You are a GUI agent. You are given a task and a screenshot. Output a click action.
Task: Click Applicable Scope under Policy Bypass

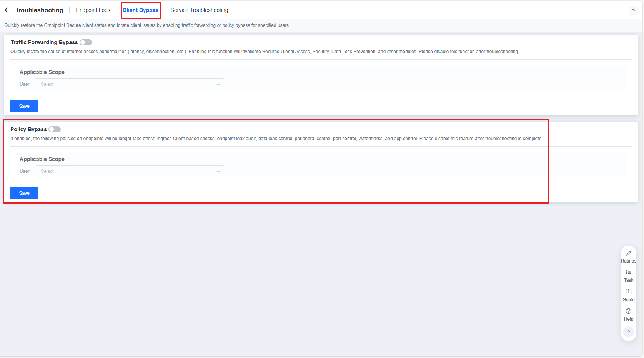coord(42,159)
